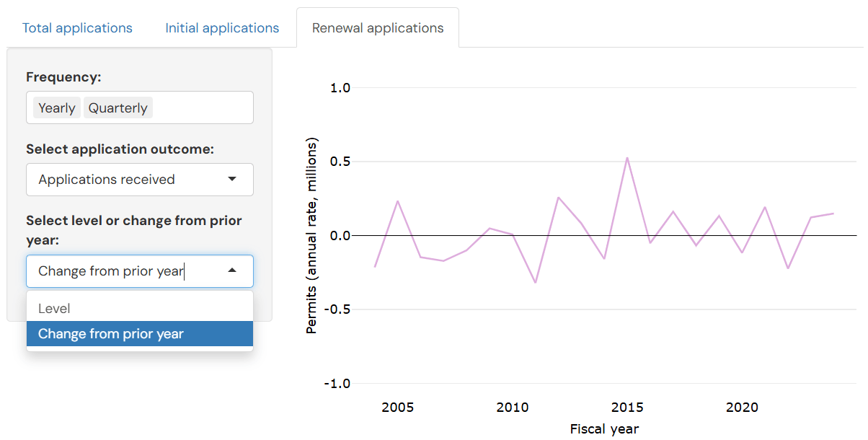Screen dimensions: 868x440
Task: Click the Permits y-axis title
Action: [311, 237]
